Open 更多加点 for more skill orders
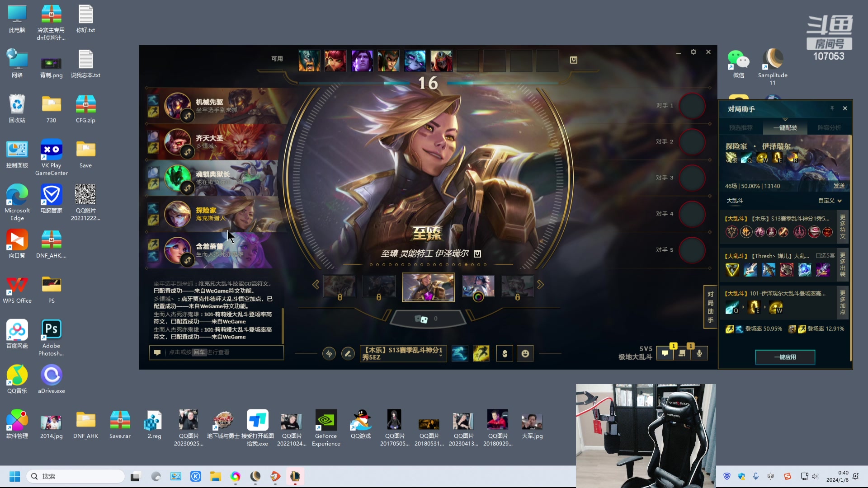The width and height of the screenshot is (868, 488). click(843, 303)
